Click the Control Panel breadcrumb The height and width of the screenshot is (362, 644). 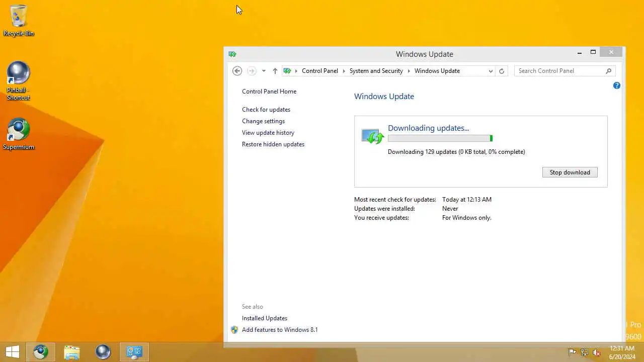coord(320,71)
